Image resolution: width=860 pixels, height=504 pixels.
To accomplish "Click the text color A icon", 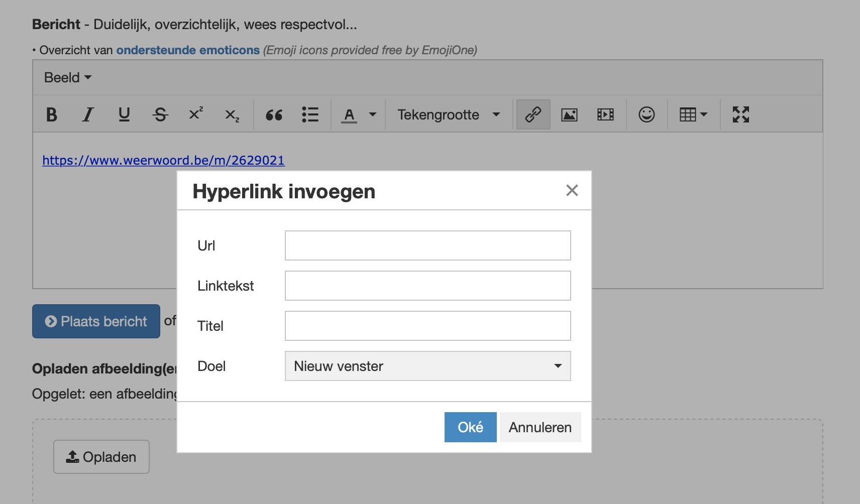I will [x=349, y=115].
